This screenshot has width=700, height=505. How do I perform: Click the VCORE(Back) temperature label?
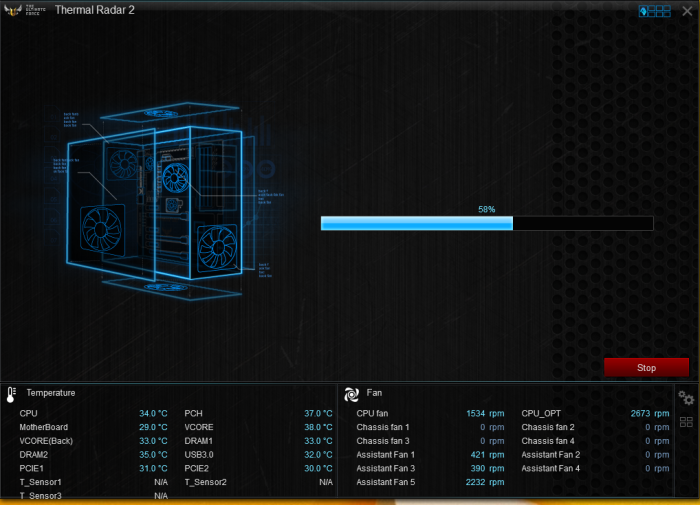click(x=46, y=441)
